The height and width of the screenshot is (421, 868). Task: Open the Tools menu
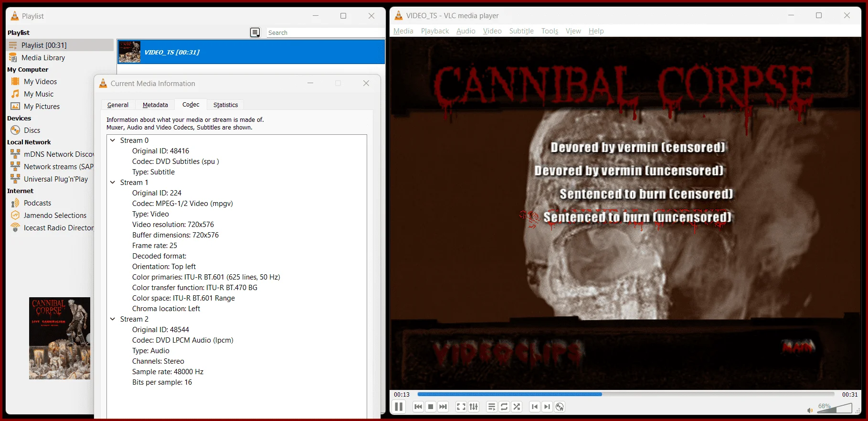point(550,31)
